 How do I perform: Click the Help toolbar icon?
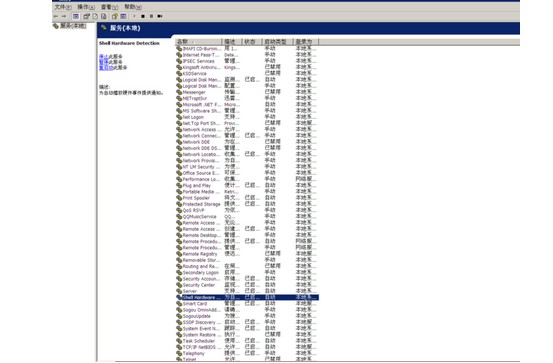115,16
